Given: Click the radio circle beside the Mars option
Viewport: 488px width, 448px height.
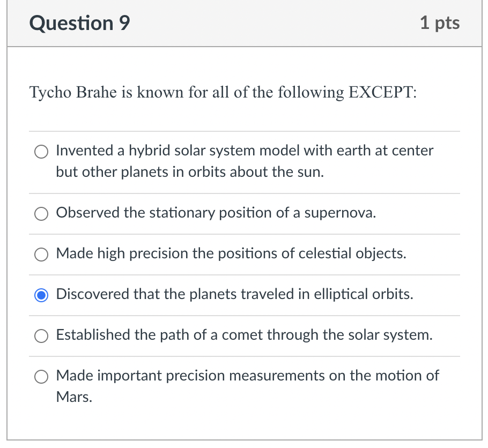Looking at the screenshot, I should coord(41,377).
